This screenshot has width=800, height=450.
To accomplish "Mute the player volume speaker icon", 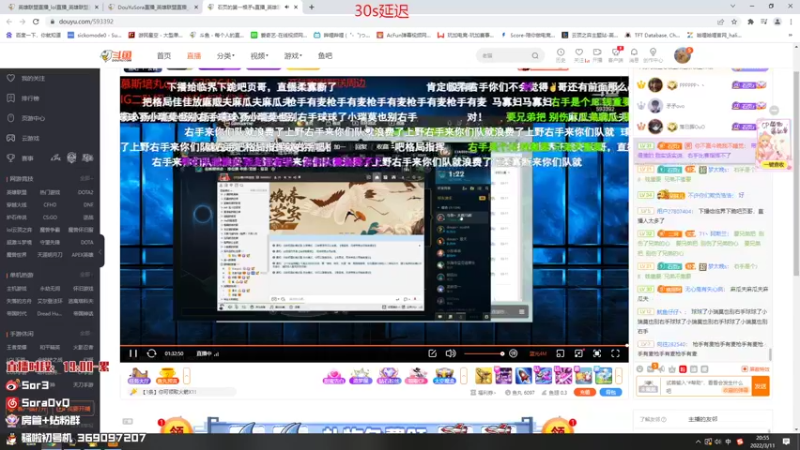I will (451, 353).
